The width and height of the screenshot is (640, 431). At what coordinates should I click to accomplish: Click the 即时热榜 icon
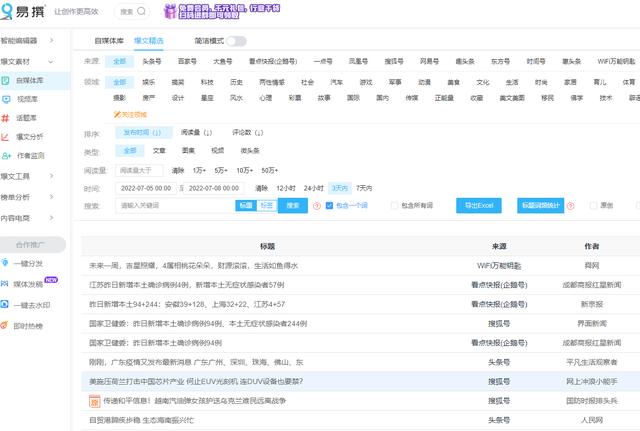click(x=9, y=326)
